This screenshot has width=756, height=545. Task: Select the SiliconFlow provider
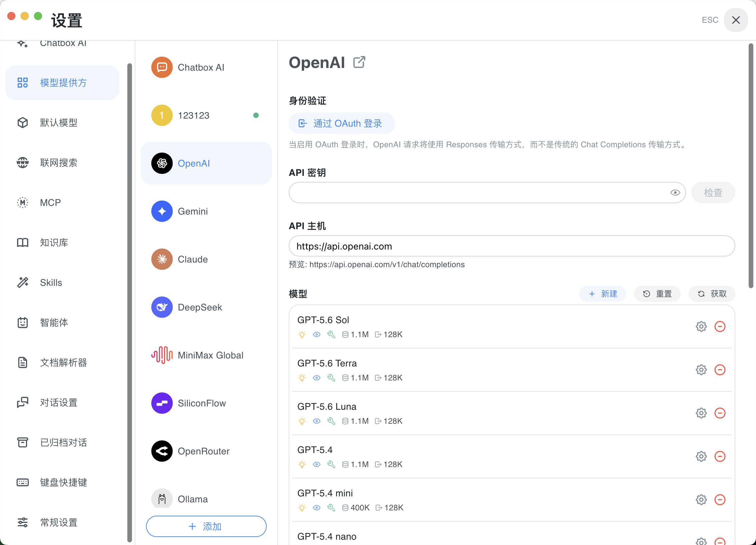pyautogui.click(x=206, y=403)
